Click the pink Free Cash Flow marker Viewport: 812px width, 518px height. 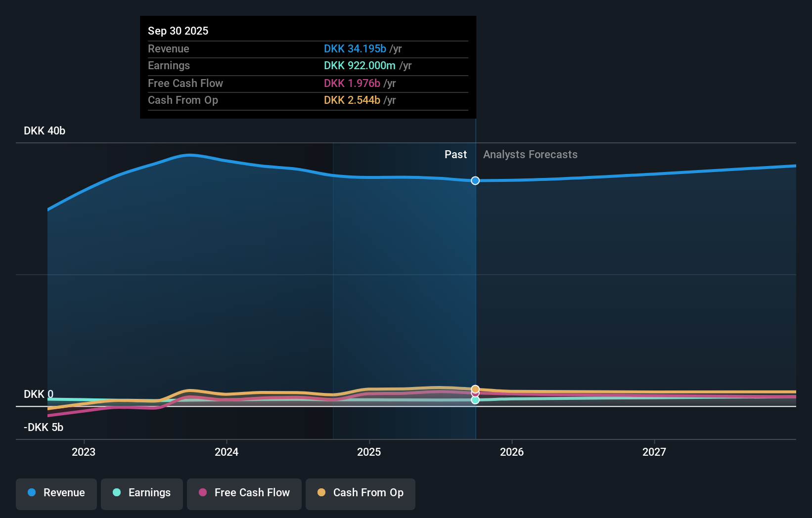[475, 394]
